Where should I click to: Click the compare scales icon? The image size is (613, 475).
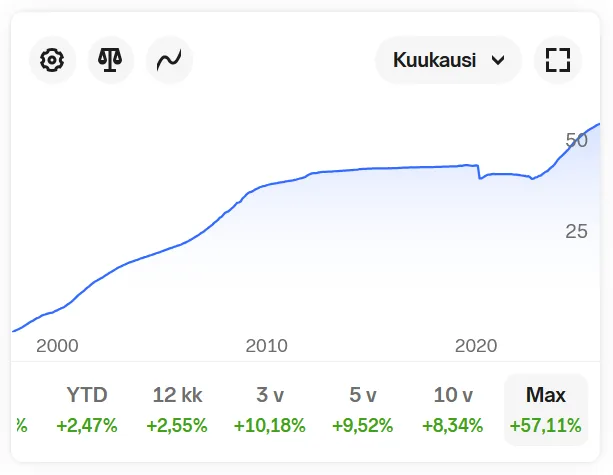point(110,61)
